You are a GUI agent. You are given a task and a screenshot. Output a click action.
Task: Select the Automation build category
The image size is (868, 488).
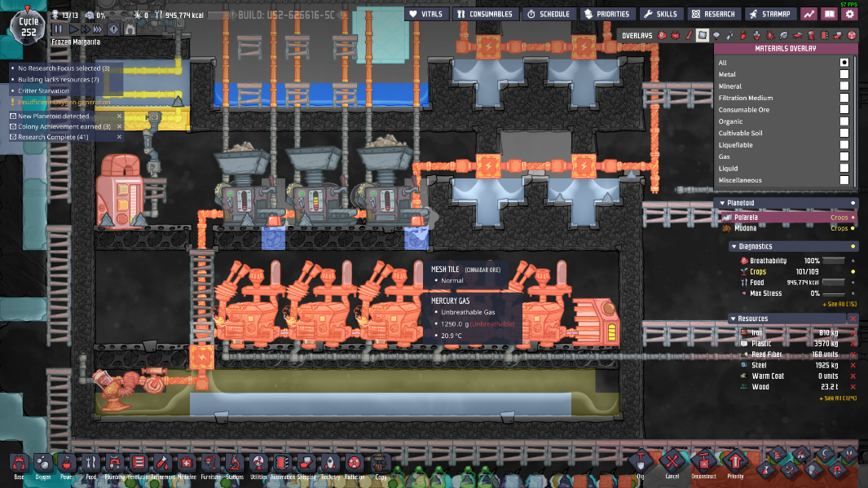click(x=283, y=463)
